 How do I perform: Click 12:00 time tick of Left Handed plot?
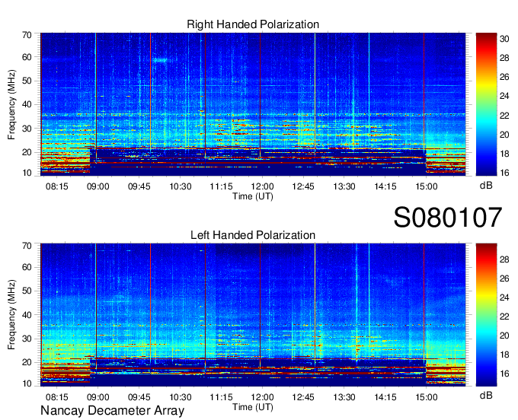[262, 397]
